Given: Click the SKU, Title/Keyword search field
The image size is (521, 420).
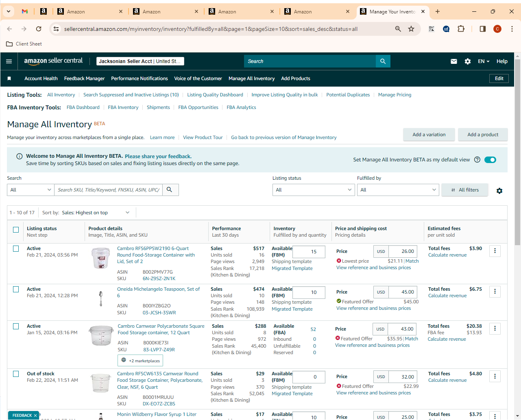Looking at the screenshot, I should pyautogui.click(x=109, y=190).
